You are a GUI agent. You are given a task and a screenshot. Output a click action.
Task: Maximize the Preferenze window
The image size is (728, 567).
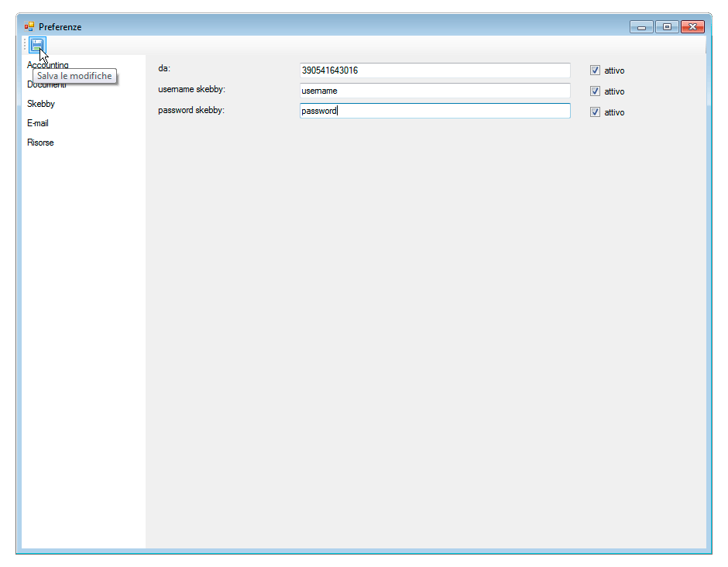click(x=667, y=27)
